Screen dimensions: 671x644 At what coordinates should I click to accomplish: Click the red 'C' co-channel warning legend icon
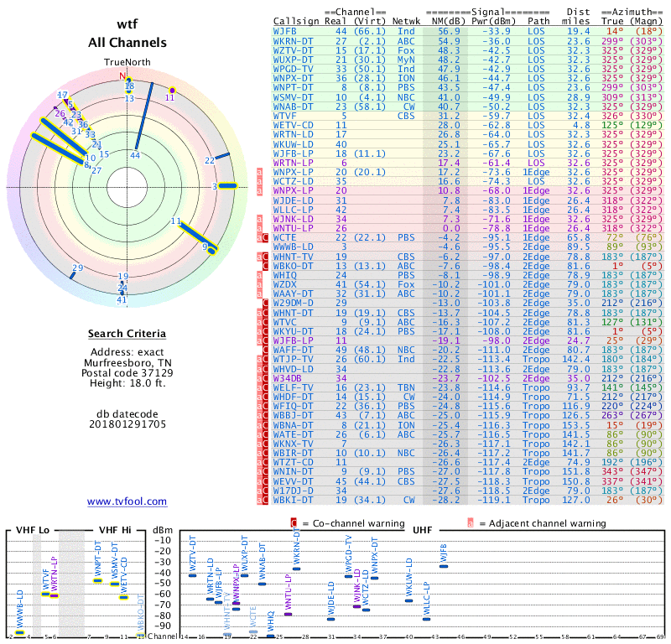(x=294, y=523)
